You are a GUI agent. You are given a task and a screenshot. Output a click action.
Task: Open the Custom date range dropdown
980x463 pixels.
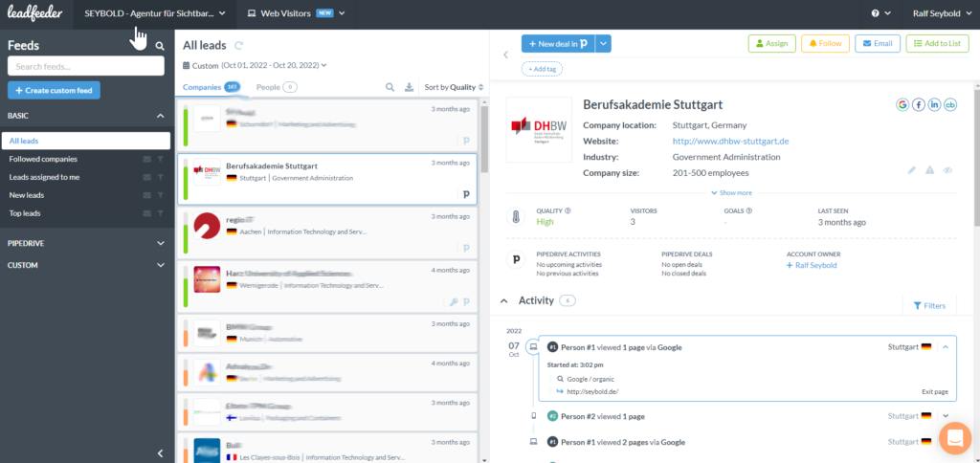click(x=255, y=65)
